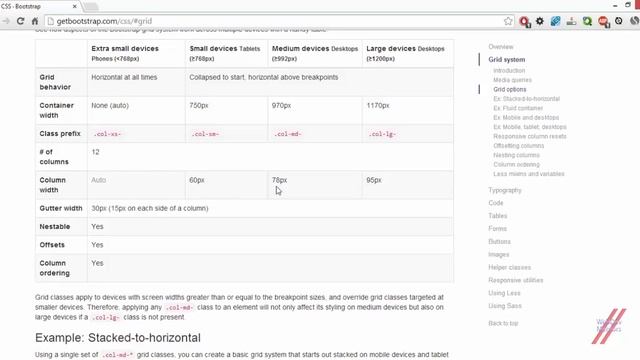640x360 pixels.
Task: Open Grid system in the side navigation
Action: coord(507,60)
